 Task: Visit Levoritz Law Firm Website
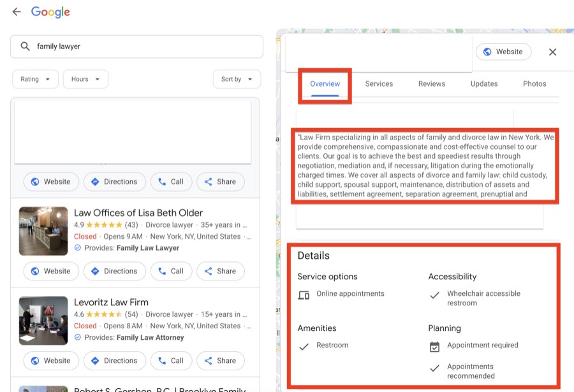click(x=51, y=361)
